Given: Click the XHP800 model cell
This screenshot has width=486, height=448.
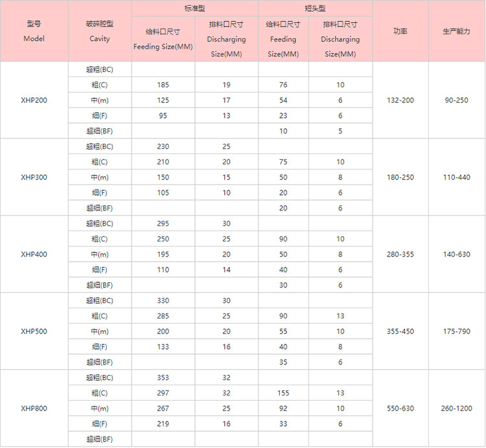Looking at the screenshot, I should tap(34, 409).
